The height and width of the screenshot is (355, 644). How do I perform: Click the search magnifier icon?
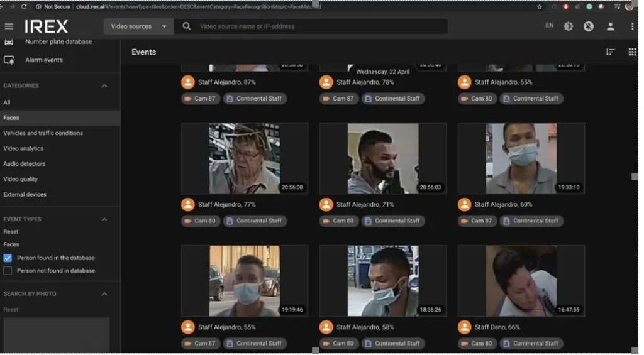point(186,26)
